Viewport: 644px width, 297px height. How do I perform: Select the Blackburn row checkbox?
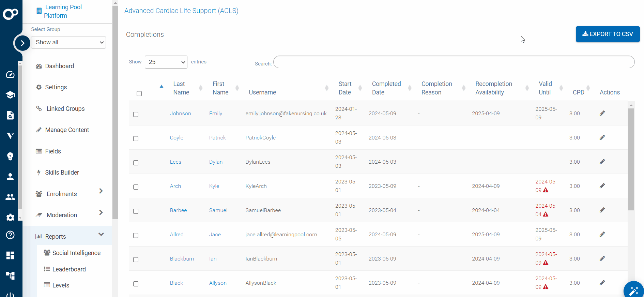click(x=136, y=259)
